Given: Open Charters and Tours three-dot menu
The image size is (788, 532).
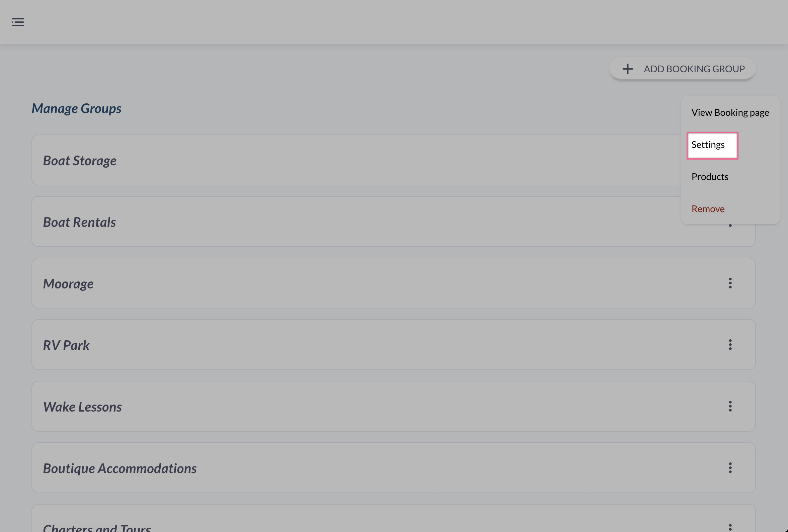Looking at the screenshot, I should click(730, 527).
